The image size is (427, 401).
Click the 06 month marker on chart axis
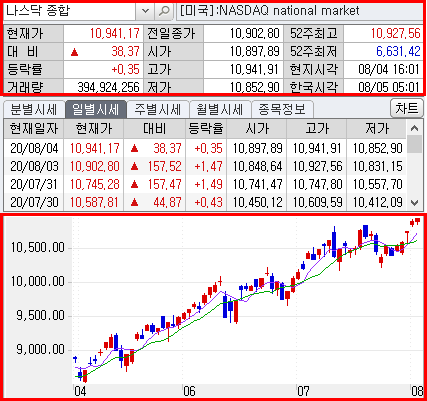click(189, 391)
